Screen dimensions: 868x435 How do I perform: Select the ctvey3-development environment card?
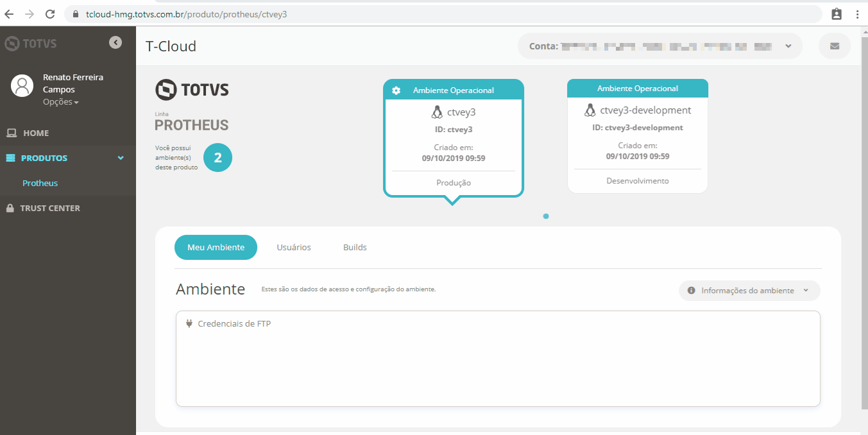pos(638,136)
